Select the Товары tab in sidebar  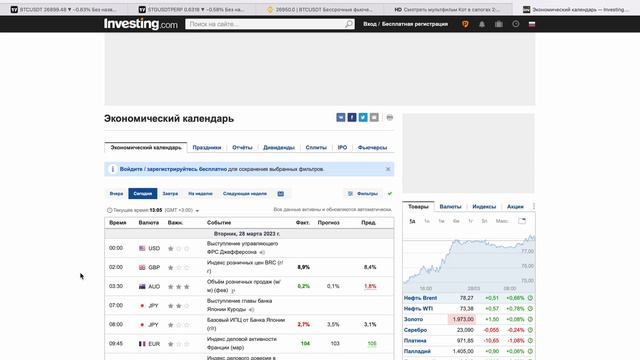418,207
